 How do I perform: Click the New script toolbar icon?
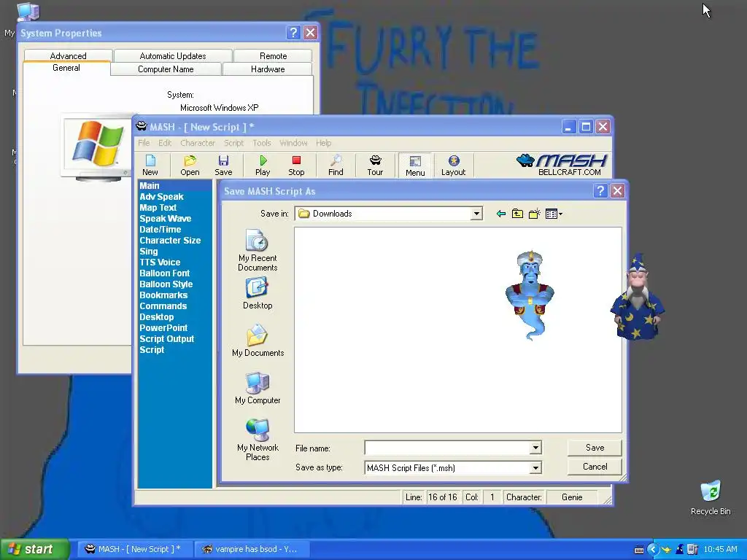pos(150,166)
